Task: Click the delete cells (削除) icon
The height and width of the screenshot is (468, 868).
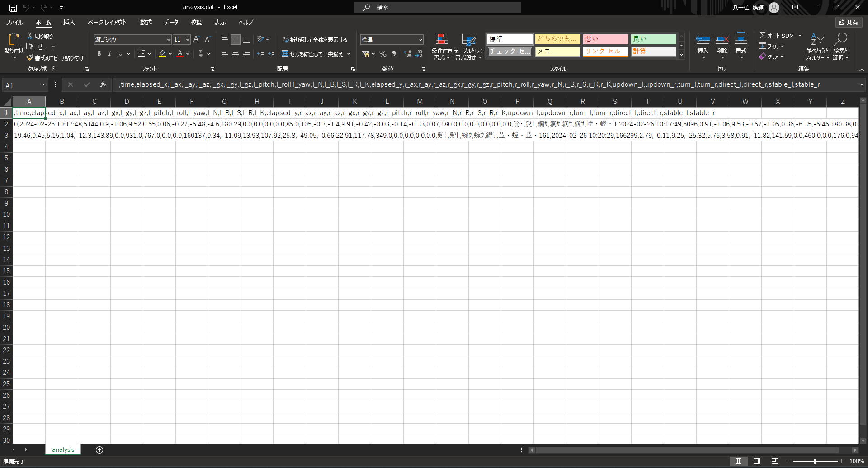Action: [722, 43]
